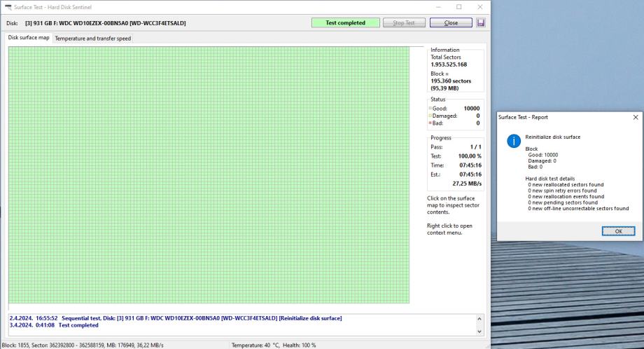Click the Damaged status yellow legend square

pos(430,116)
